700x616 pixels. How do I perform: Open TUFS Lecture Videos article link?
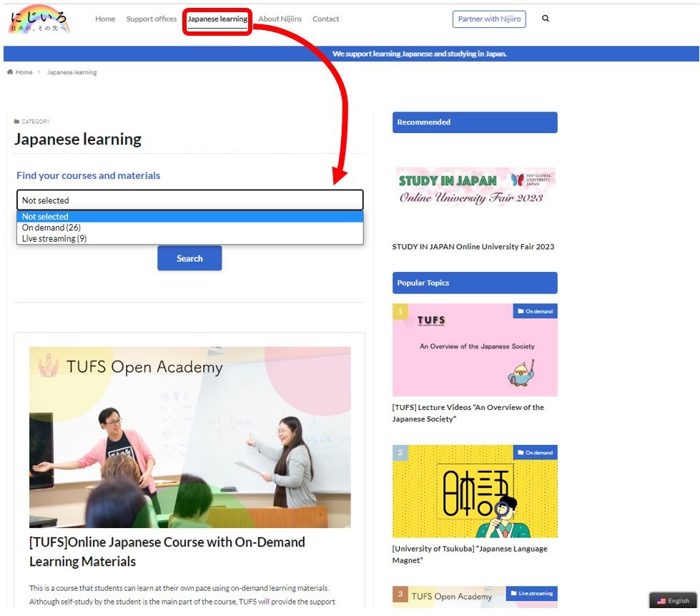click(x=468, y=413)
